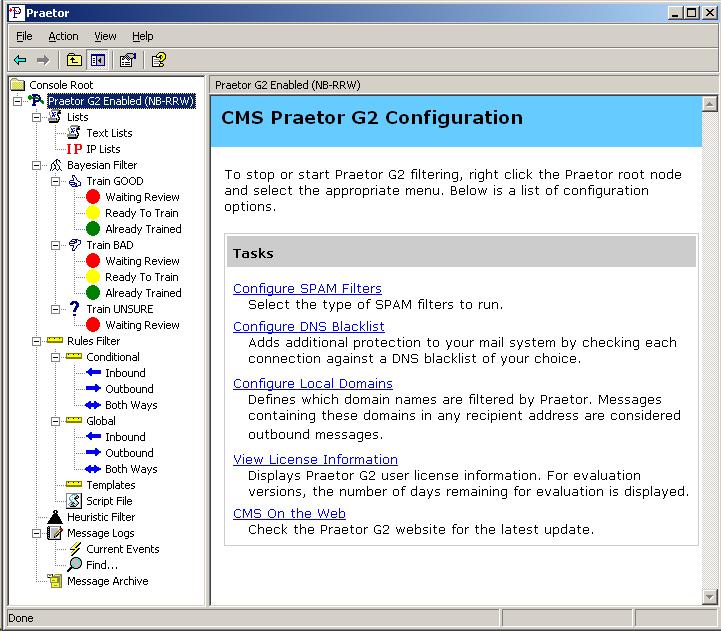Collapse the Rules Filter node
The height and width of the screenshot is (631, 721).
click(x=36, y=341)
